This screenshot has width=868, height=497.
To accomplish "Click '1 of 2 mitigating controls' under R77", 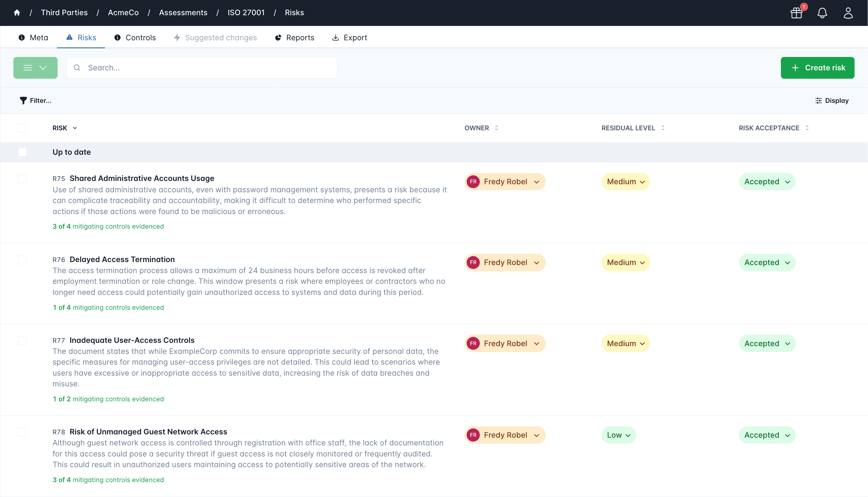I will (x=108, y=399).
